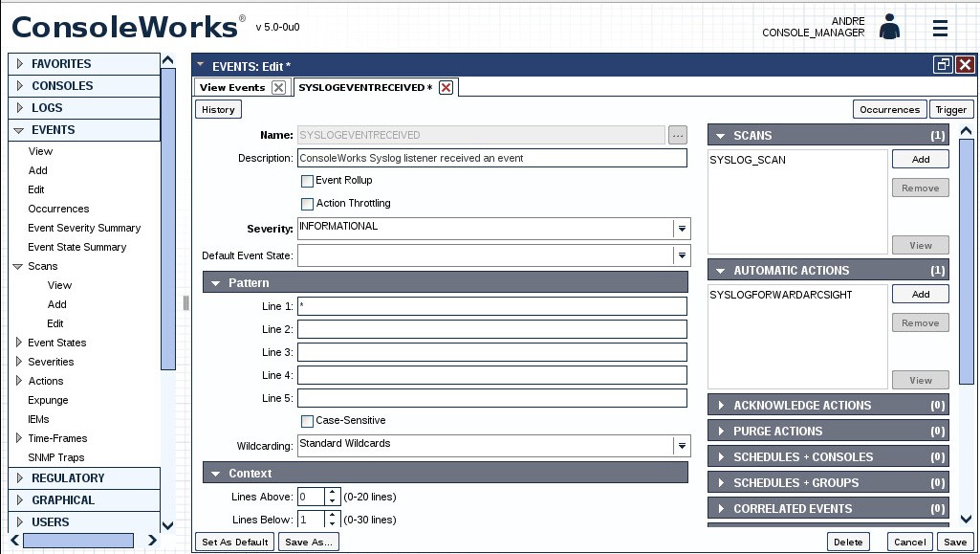Expand the PURGE ACTIONS panel
Image resolution: width=980 pixels, height=554 pixels.
721,431
